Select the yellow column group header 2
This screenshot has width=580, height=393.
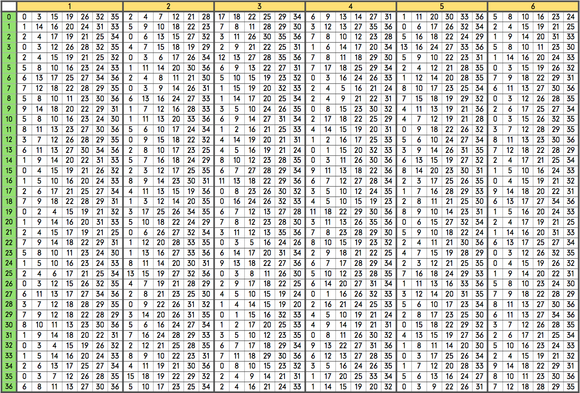pos(169,6)
